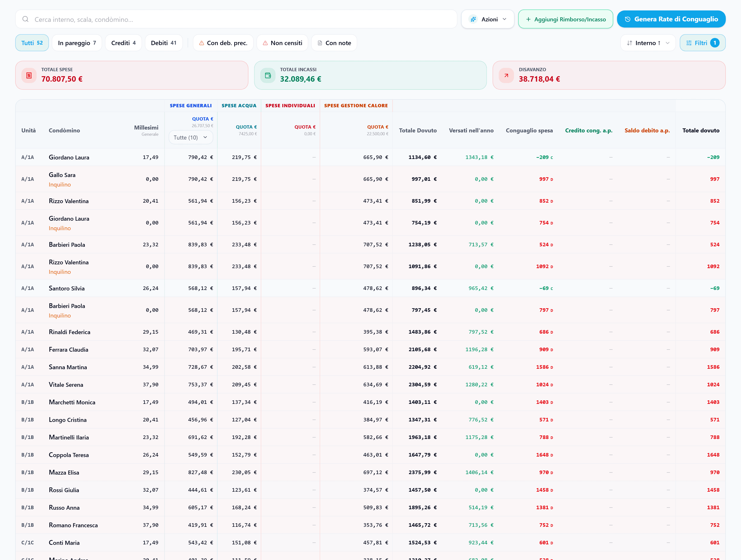Image resolution: width=741 pixels, height=560 pixels.
Task: Click the Ferrara Claudia condòmino name
Action: (x=68, y=350)
